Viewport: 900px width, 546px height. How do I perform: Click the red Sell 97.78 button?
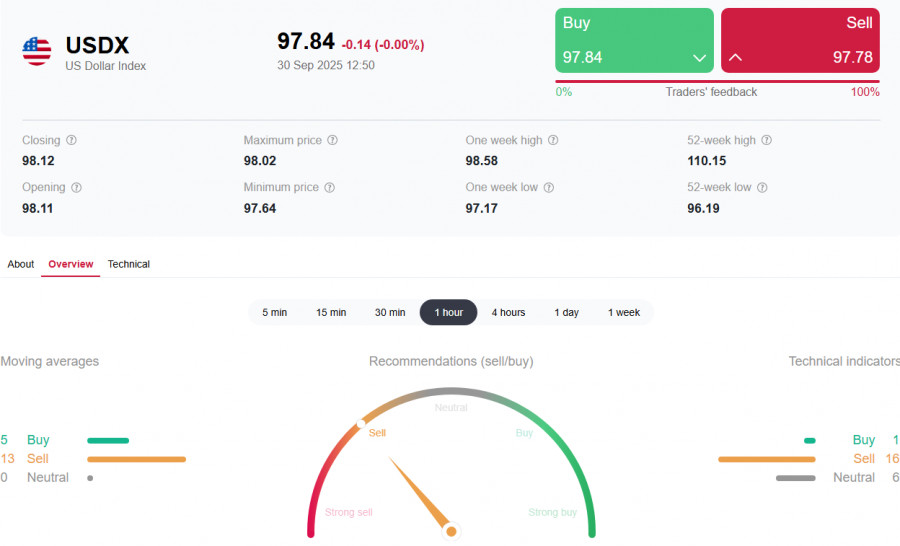click(800, 40)
